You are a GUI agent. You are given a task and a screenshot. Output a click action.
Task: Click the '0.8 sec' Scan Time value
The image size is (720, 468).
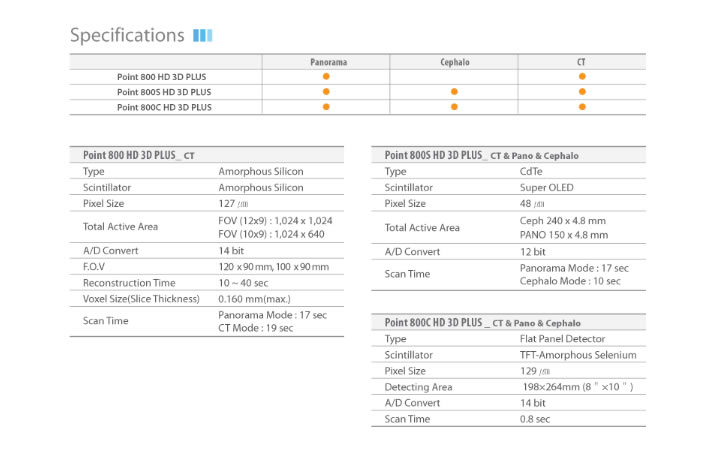[535, 419]
